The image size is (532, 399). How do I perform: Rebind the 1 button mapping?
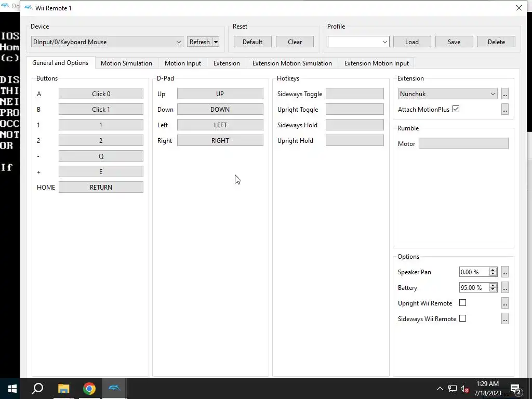pos(101,125)
